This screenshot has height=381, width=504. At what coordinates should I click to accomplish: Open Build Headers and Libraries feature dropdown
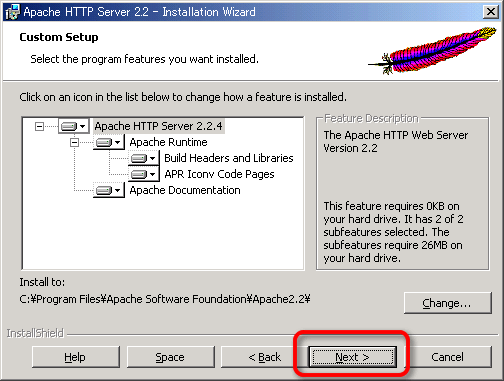point(144,158)
